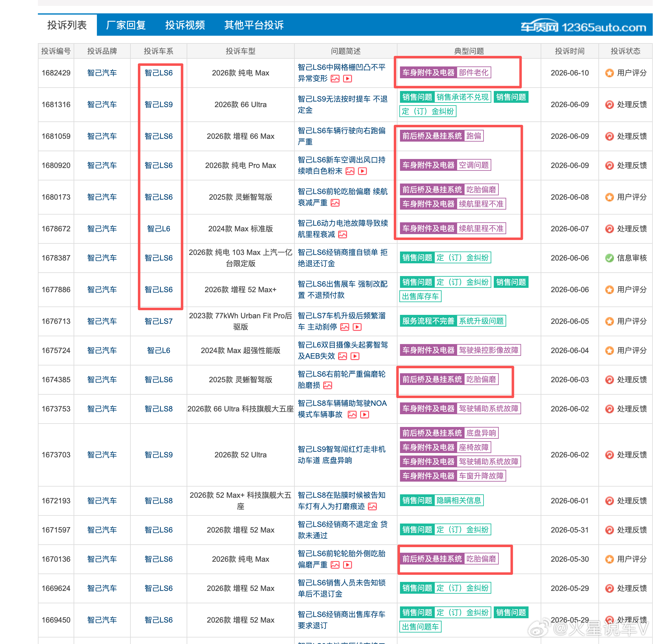
Task: Select model text 2025款 灵蜥智驾版 in row 1680173
Action: click(240, 197)
